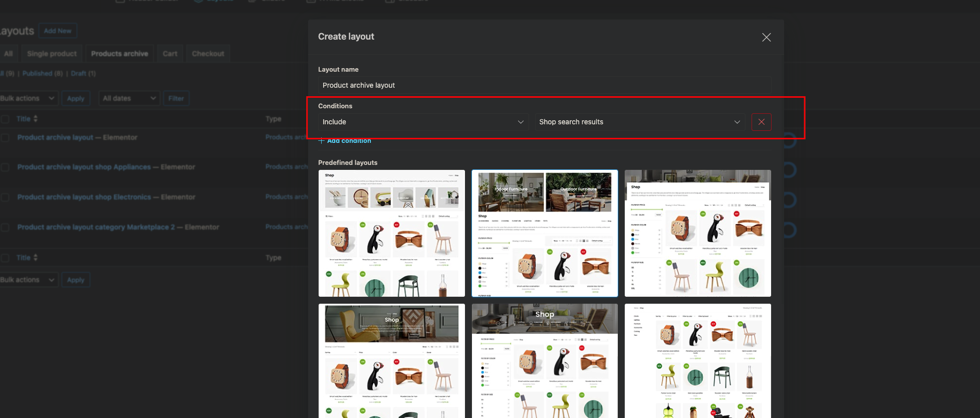
Task: Toggle the select-all checkbox in table header
Action: (x=5, y=119)
